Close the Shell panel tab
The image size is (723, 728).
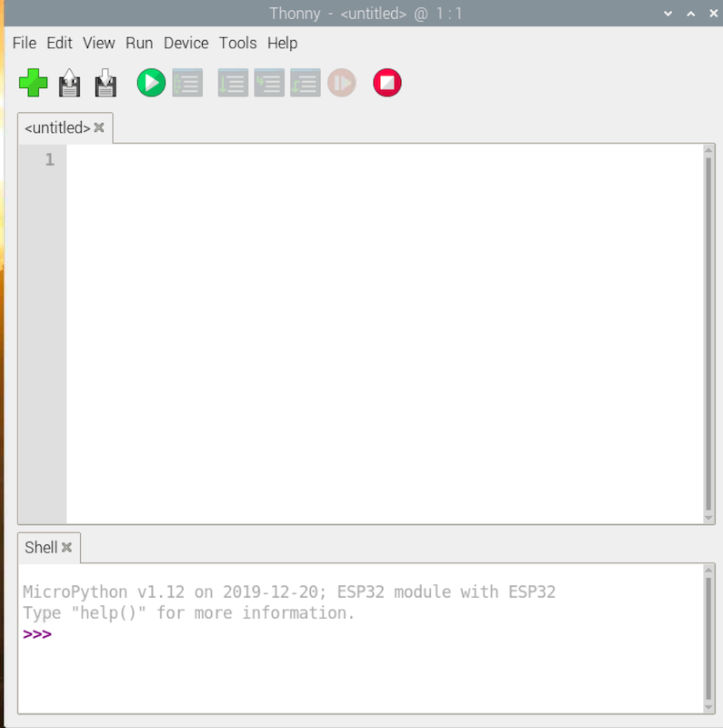pos(66,547)
